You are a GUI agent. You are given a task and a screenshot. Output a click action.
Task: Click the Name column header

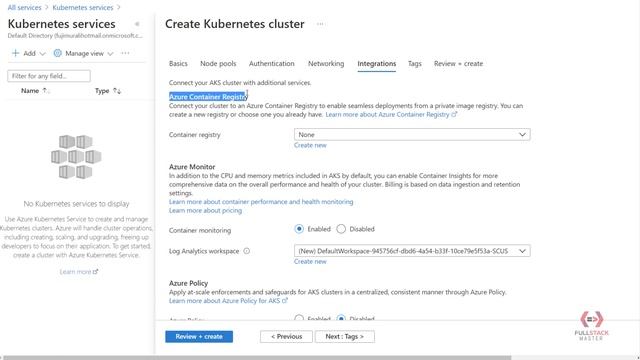pos(30,91)
